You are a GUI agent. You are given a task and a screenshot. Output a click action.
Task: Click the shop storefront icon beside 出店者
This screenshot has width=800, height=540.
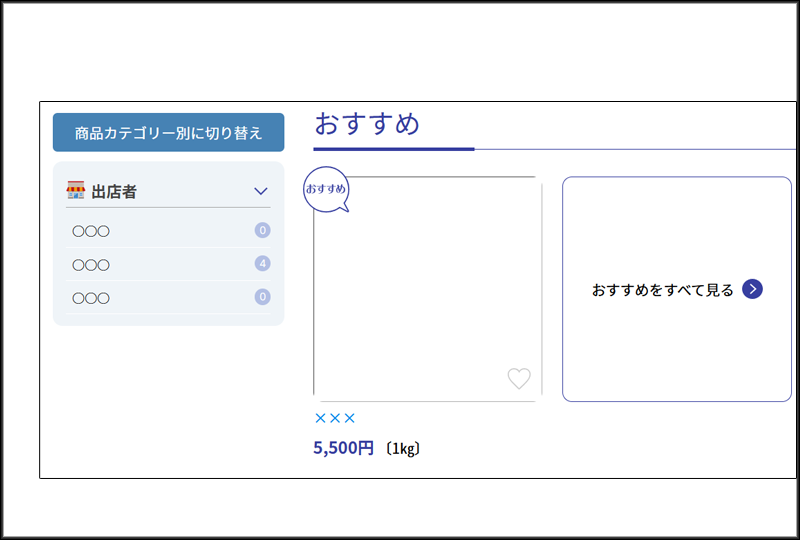[76, 190]
